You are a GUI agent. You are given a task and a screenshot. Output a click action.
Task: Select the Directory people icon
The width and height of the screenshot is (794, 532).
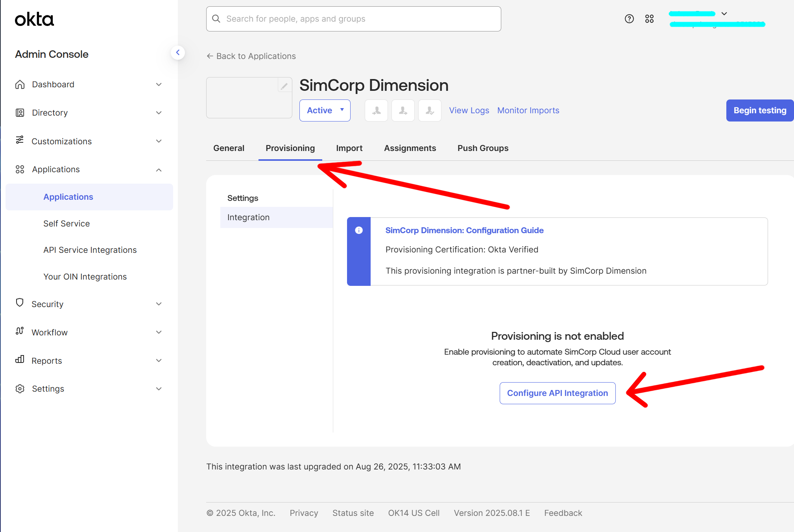[x=20, y=112]
